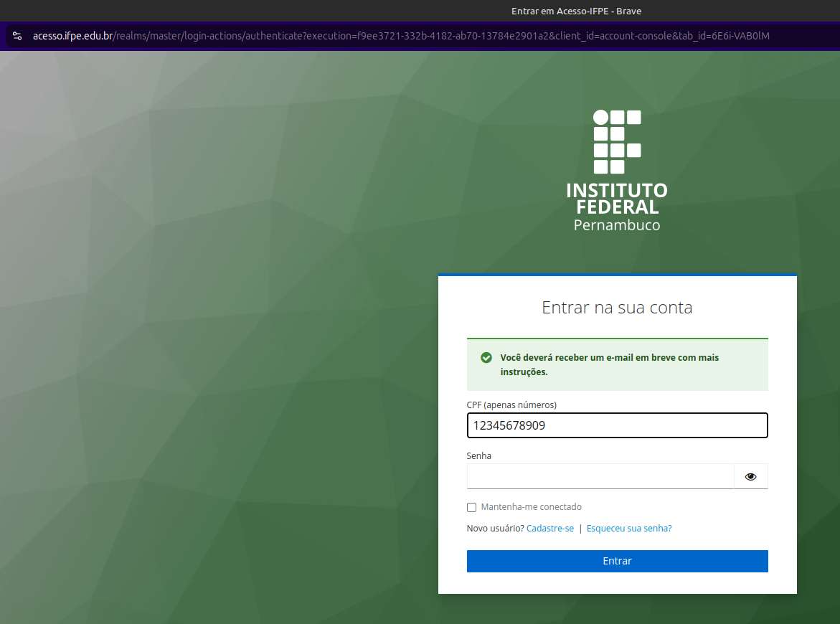The width and height of the screenshot is (840, 624).
Task: Click the Pernambuco text under the logo
Action: click(617, 225)
